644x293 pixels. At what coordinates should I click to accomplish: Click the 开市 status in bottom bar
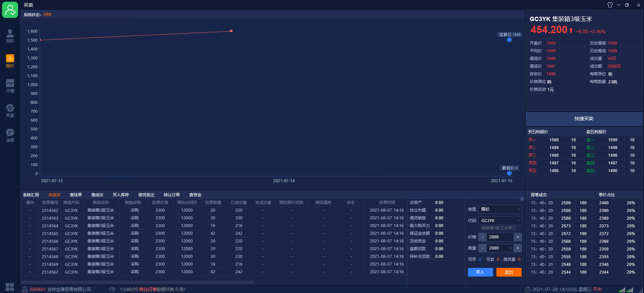pos(597,289)
